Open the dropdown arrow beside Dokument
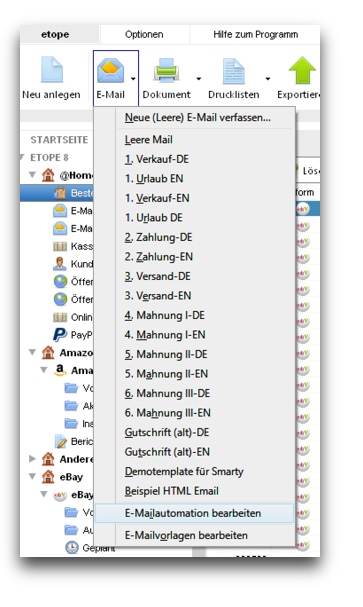The height and width of the screenshot is (607, 363). coord(199,79)
